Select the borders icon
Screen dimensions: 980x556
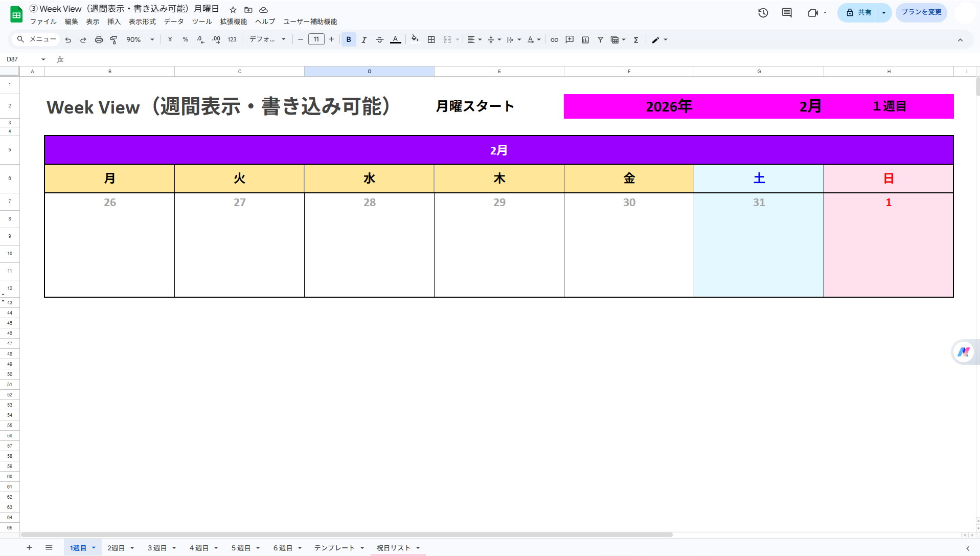[431, 39]
